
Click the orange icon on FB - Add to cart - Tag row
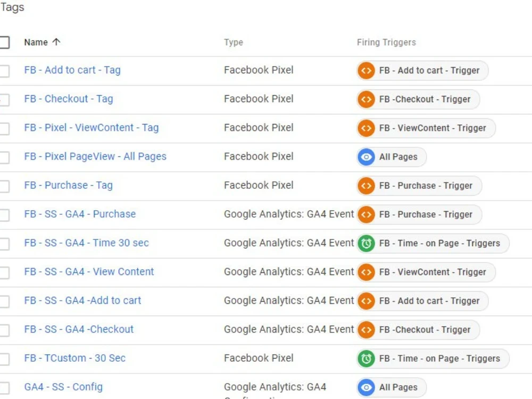[x=366, y=70]
